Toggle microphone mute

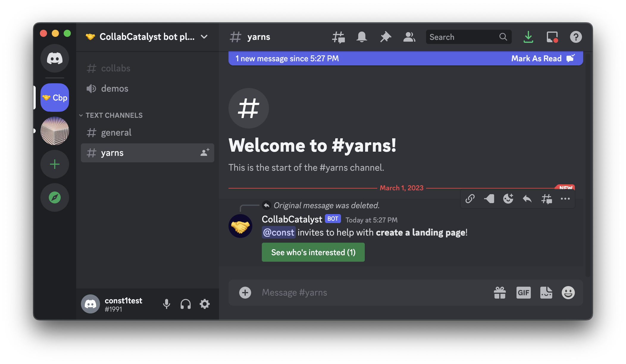167,304
